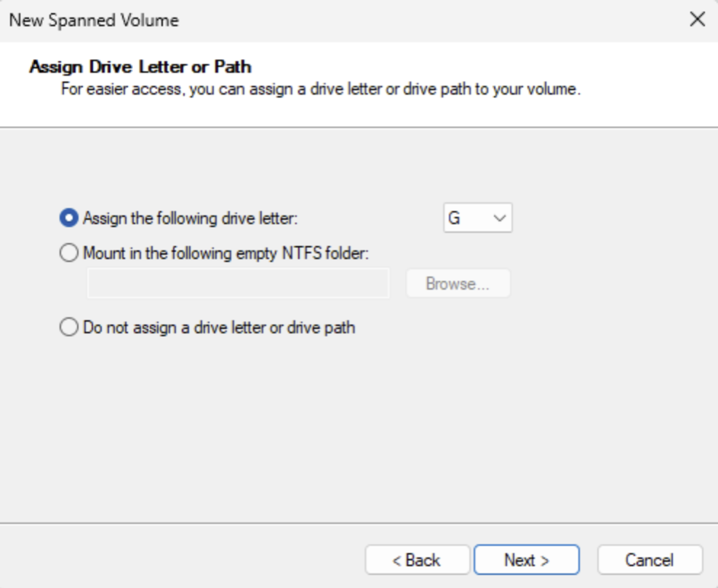Open the drive letter combo box

477,218
